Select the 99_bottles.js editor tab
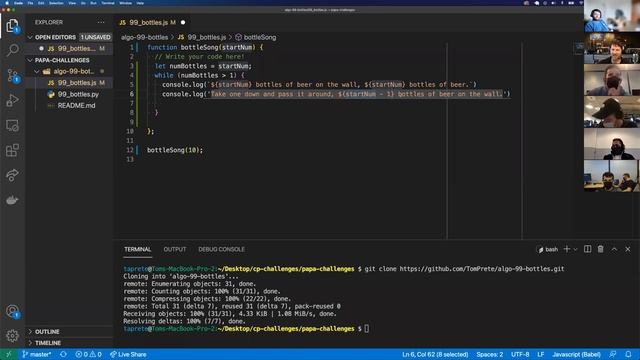640x360 pixels. tap(149, 22)
